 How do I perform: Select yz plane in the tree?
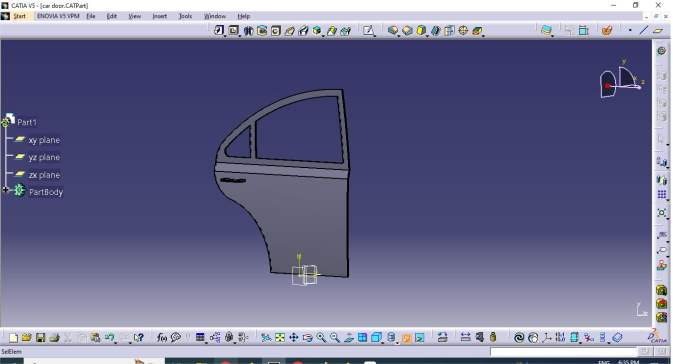(44, 158)
